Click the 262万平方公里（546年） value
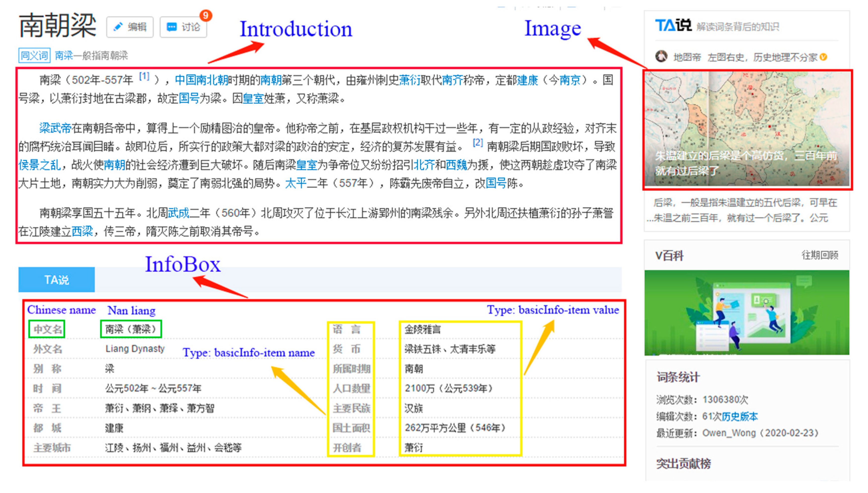Viewport: 868px width, 493px height. coord(455,428)
